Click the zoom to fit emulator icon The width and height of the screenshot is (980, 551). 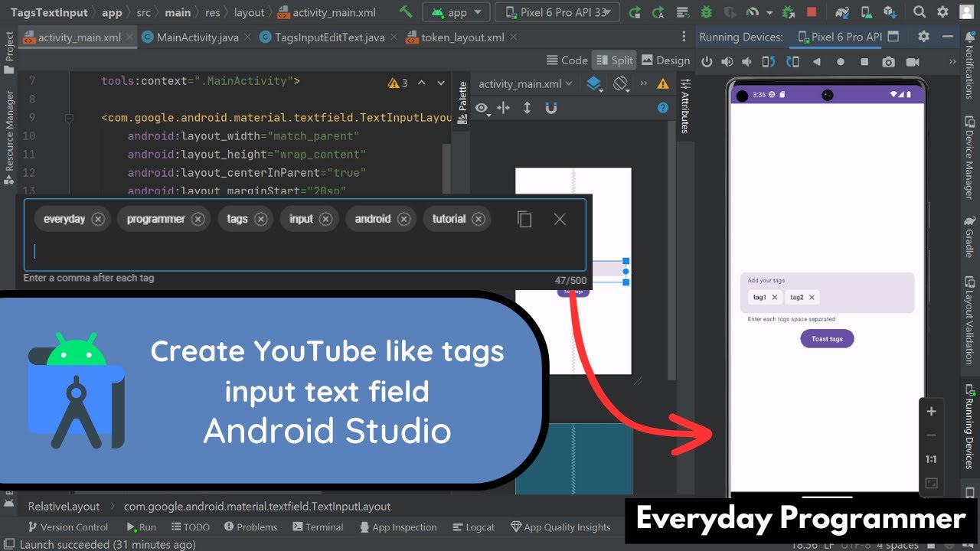click(x=931, y=484)
